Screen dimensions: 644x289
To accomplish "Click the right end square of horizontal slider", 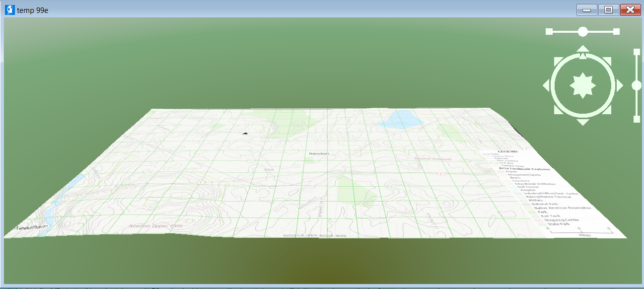I will pos(616,32).
